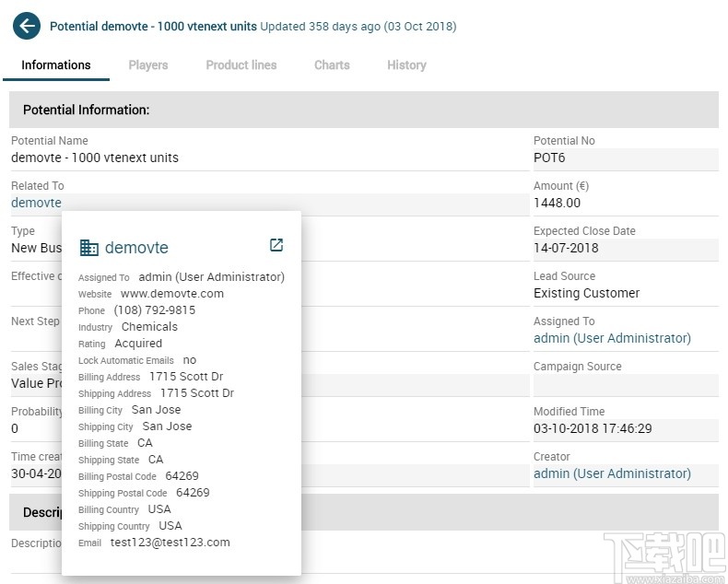Click the Potential Name field value

(x=95, y=158)
